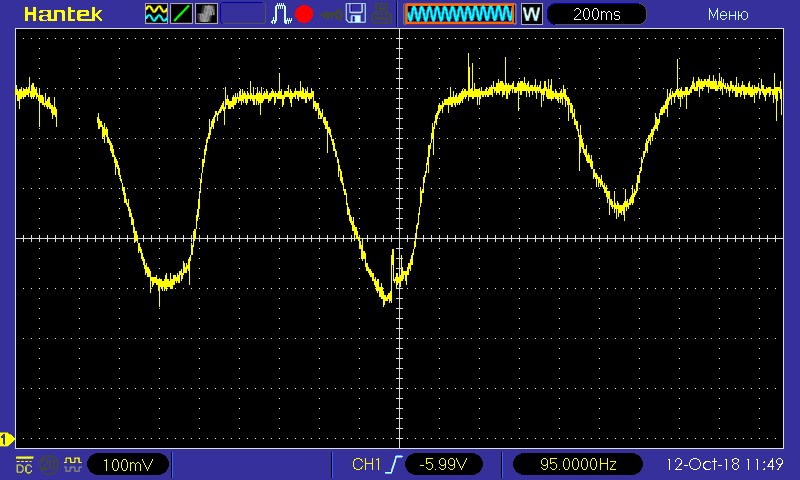Click the printer icon in top bar

click(380, 14)
